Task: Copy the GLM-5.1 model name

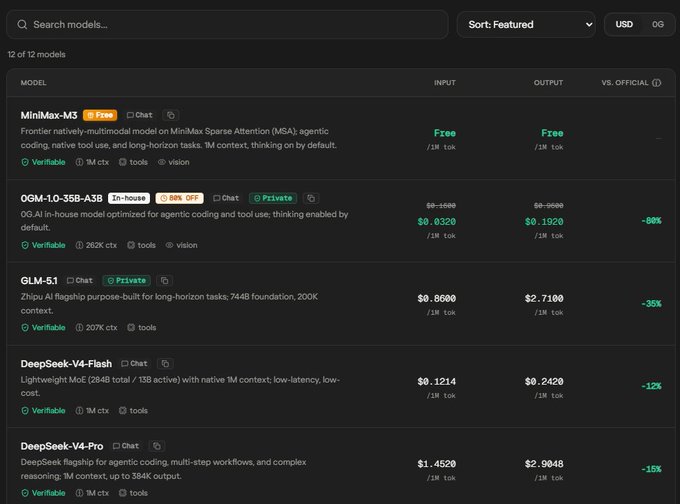Action: tap(164, 281)
